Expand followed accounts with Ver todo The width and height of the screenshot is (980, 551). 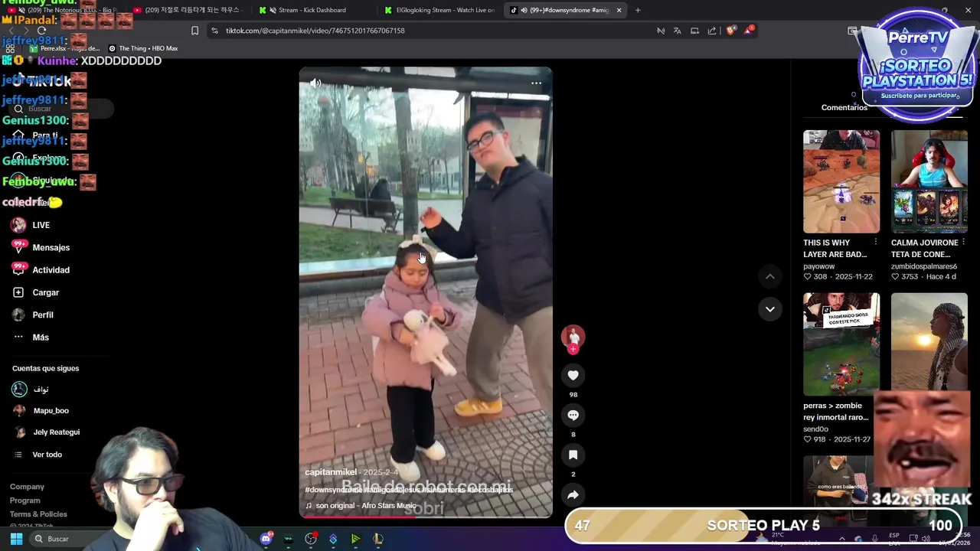(38, 455)
